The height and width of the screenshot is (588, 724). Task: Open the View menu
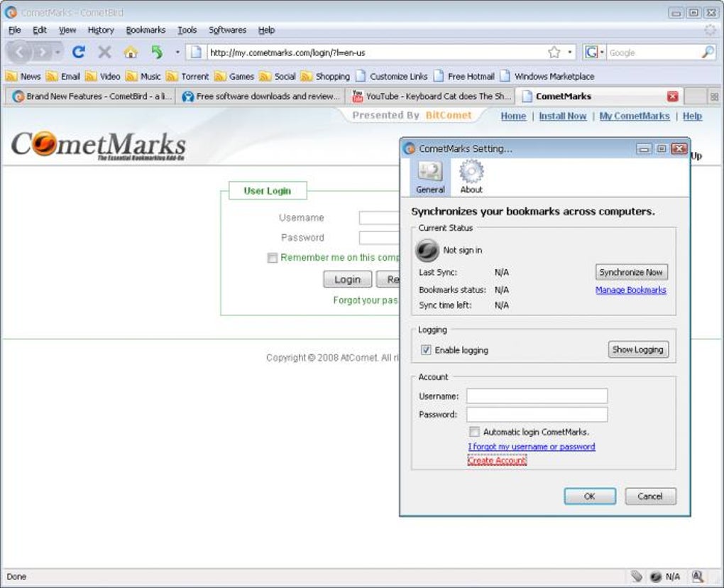pyautogui.click(x=67, y=30)
